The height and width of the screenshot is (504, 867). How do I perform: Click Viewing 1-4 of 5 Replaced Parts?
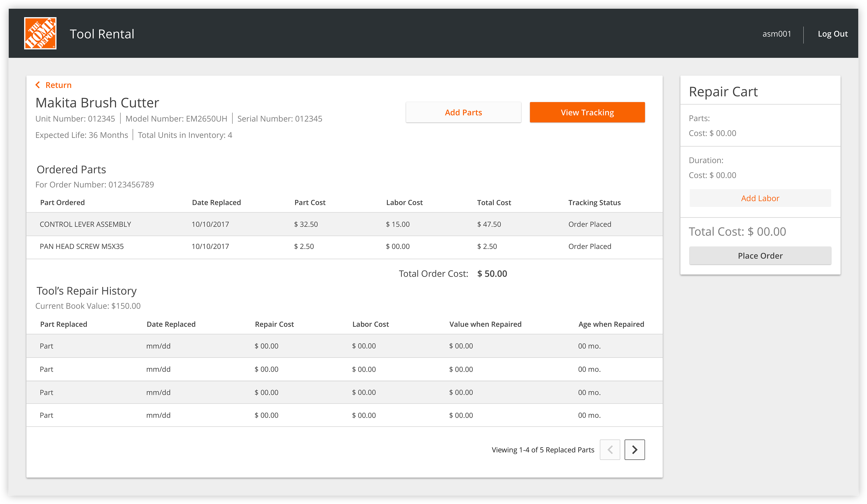click(543, 450)
